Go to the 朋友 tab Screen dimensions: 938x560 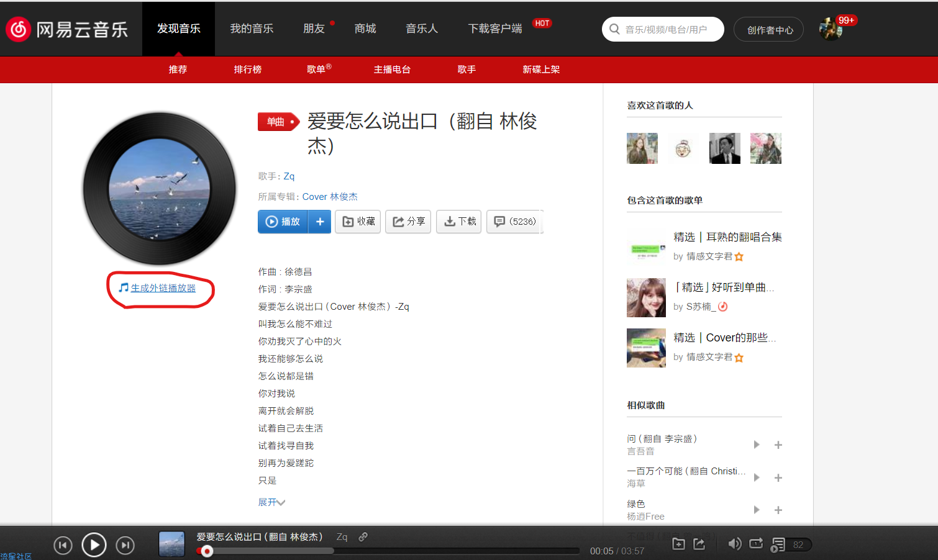pyautogui.click(x=314, y=29)
